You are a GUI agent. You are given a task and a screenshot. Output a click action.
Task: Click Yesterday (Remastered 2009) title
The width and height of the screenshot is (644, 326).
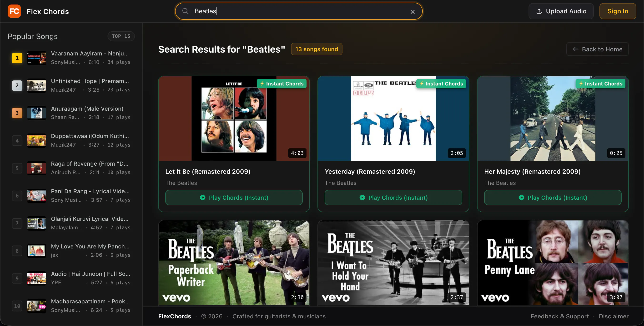click(370, 172)
